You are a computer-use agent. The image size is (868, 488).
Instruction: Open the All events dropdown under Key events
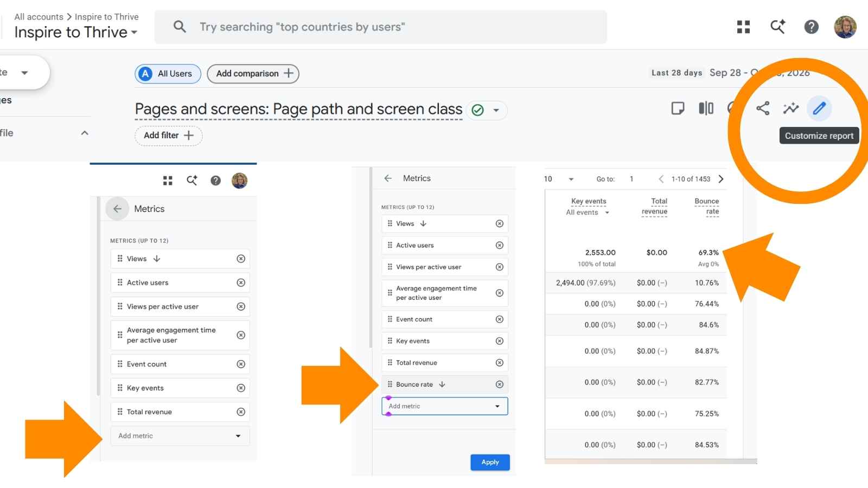(x=588, y=213)
